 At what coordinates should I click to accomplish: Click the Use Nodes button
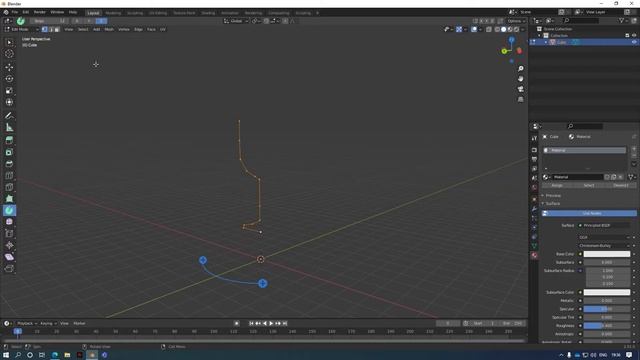589,213
